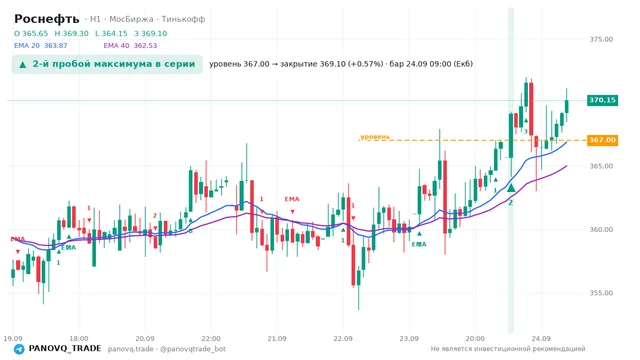The height and width of the screenshot is (360, 640).
Task: Click the low price 'L 364.15' value
Action: coord(111,33)
